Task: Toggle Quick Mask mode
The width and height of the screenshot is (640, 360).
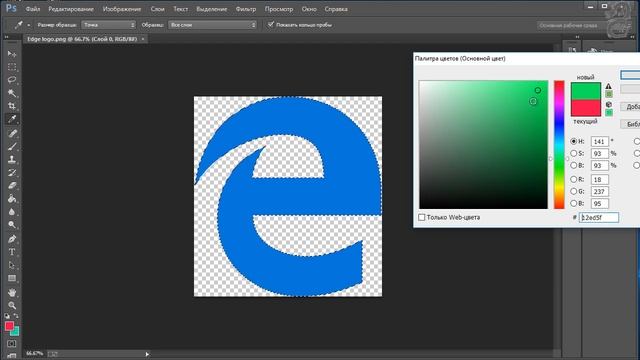Action: (x=12, y=344)
